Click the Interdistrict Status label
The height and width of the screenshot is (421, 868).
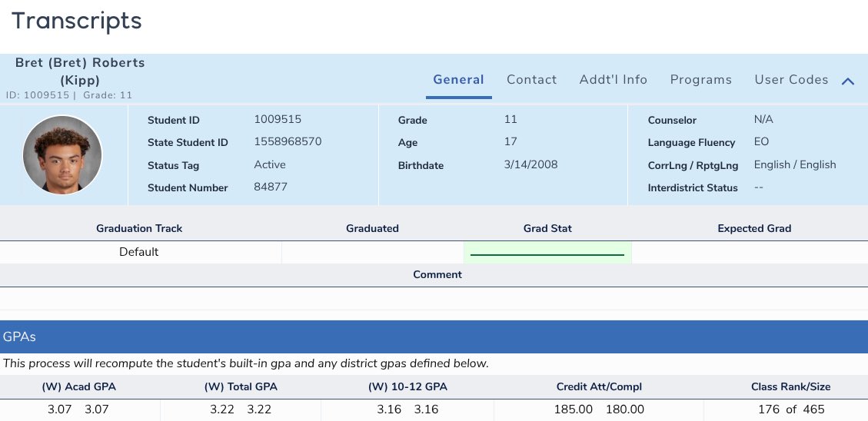pos(693,187)
